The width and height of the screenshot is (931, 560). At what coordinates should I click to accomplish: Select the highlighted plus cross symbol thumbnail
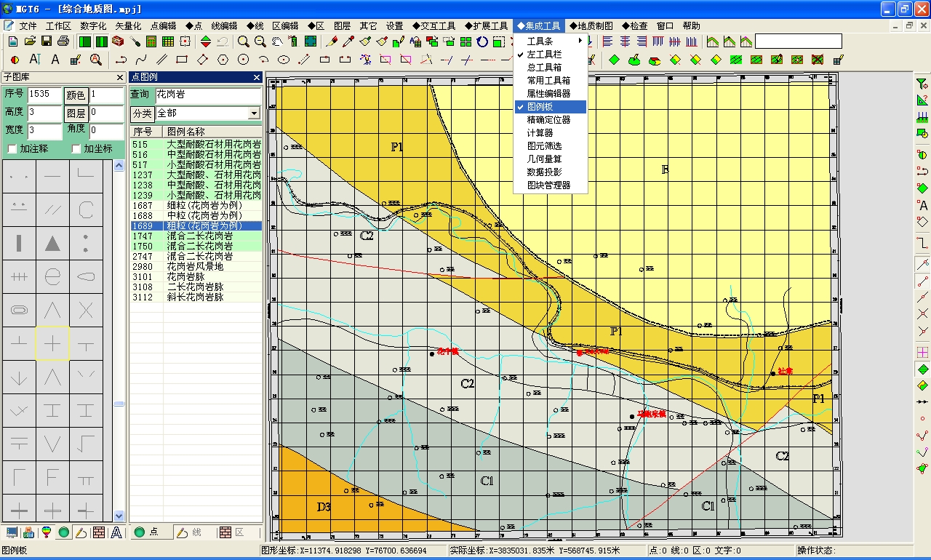(x=52, y=343)
